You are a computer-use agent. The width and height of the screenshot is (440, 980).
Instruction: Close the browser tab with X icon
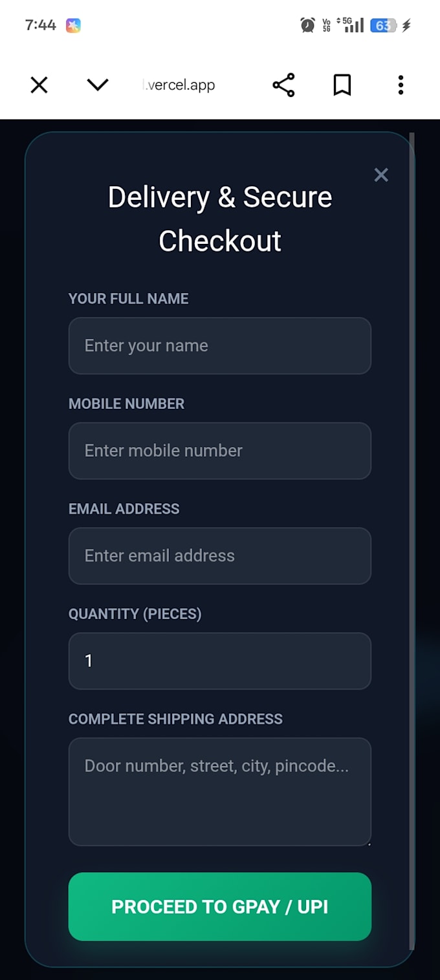point(39,85)
